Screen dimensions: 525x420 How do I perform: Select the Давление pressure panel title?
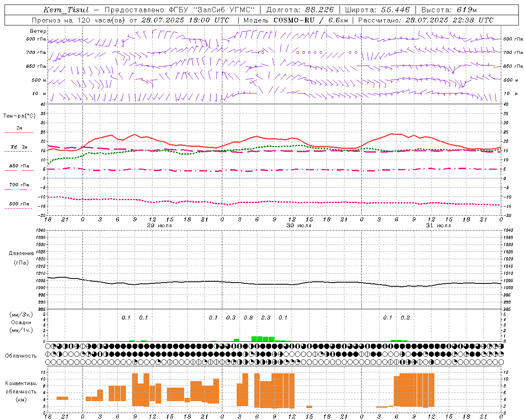(21, 253)
